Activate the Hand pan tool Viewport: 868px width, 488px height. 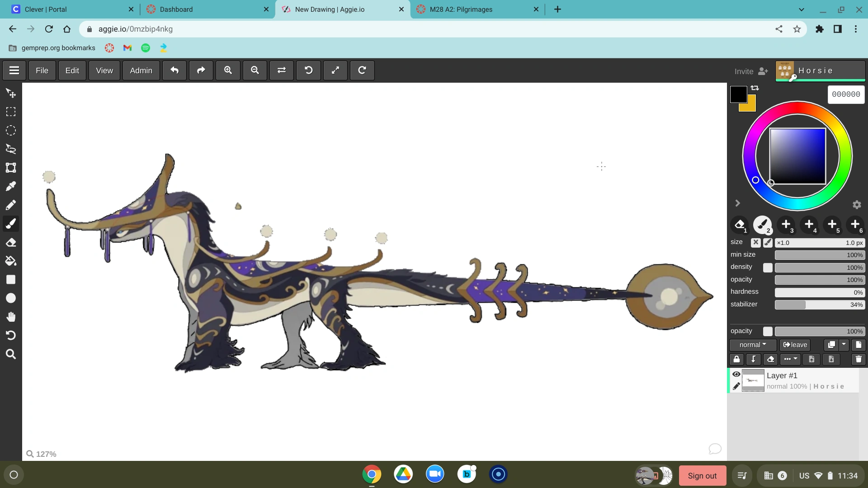(11, 316)
